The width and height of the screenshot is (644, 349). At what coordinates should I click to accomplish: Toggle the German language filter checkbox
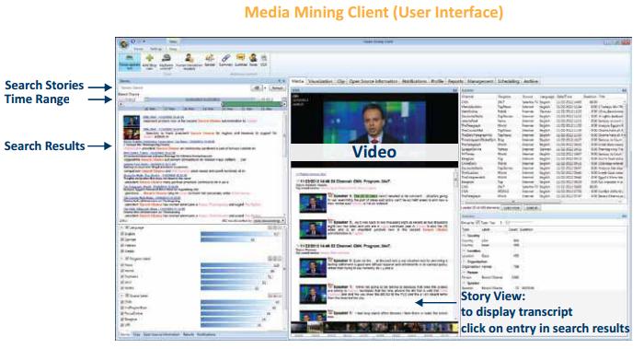(122, 239)
